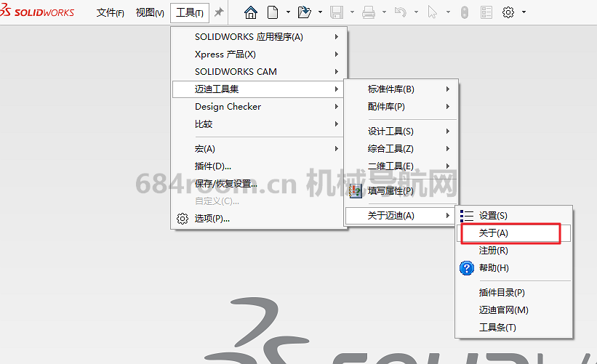Open the 视图(V) menu
This screenshot has height=364, width=597.
coord(150,13)
